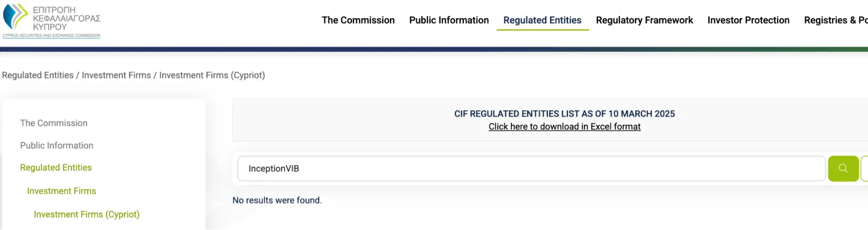868x230 pixels.
Task: Focus the search field containing InceptionVIB
Action: click(531, 168)
